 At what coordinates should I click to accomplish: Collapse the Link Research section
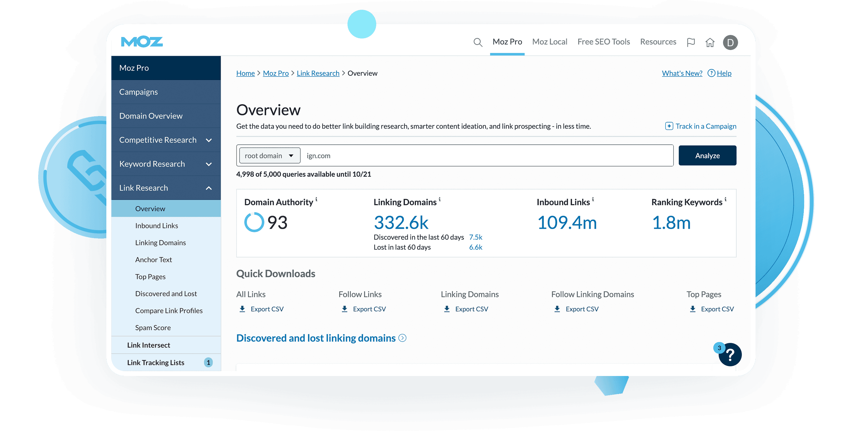click(208, 188)
